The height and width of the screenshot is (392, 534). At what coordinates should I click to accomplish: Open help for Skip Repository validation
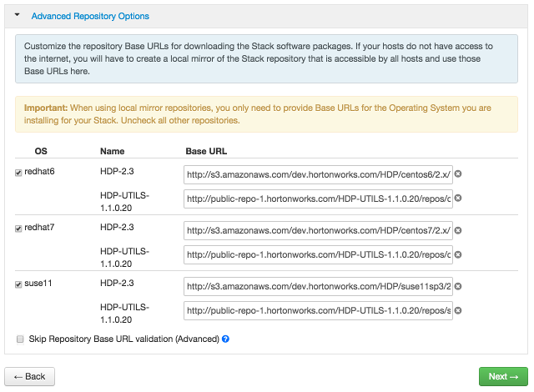225,339
